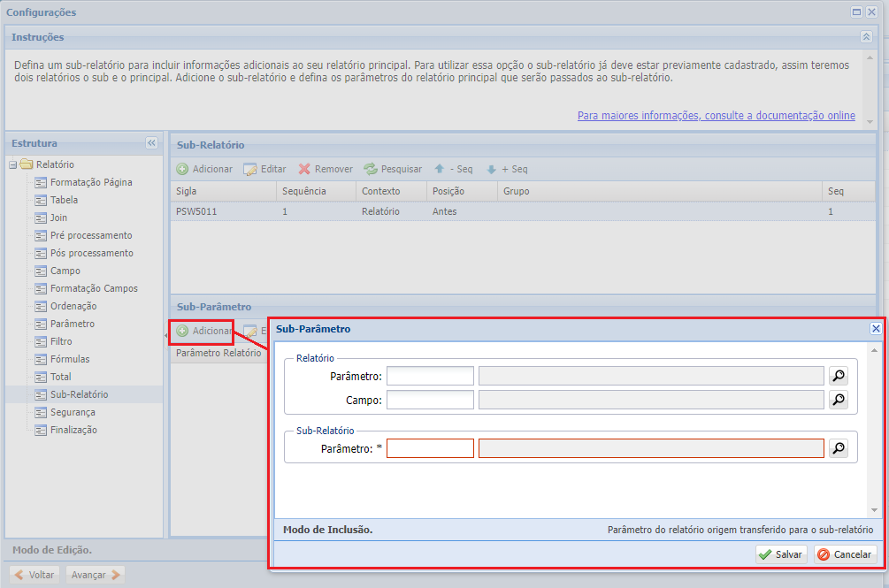Select Formatação Página in tree
This screenshot has width=889, height=588.
point(91,182)
